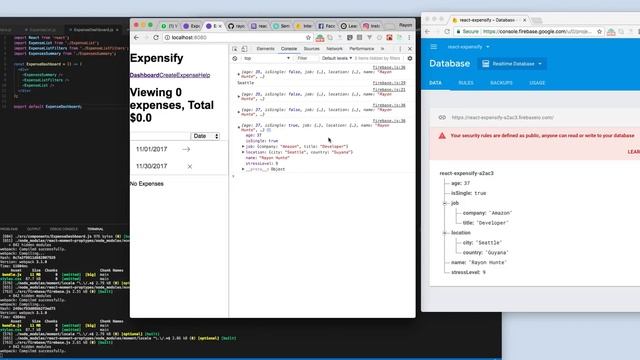Select the react-expensify-a2ac3 root node

click(x=467, y=173)
